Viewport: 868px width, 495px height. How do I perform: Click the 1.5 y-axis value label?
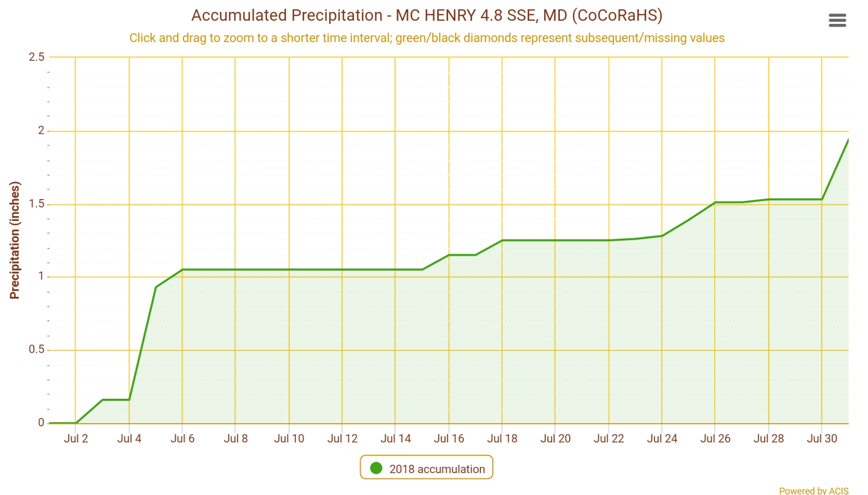[x=36, y=204]
